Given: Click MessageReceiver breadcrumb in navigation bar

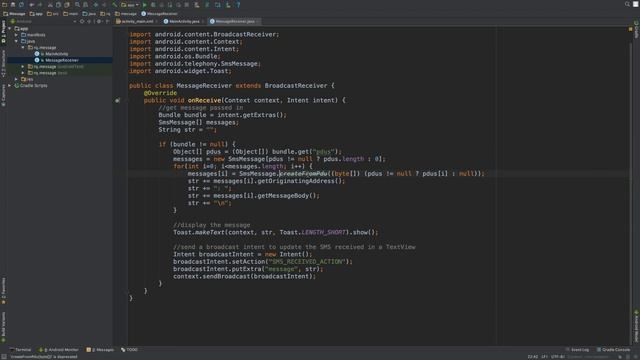Looking at the screenshot, I should 159,13.
